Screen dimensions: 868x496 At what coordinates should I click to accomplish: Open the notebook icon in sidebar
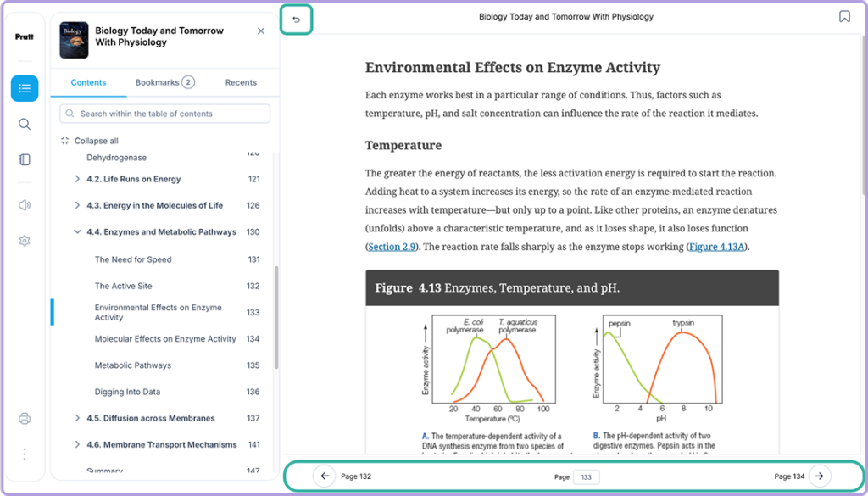coord(25,160)
